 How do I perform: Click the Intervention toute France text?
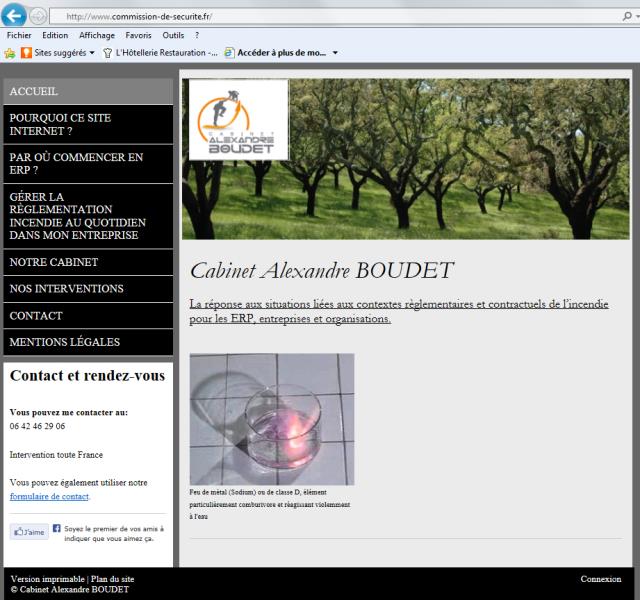coord(56,455)
